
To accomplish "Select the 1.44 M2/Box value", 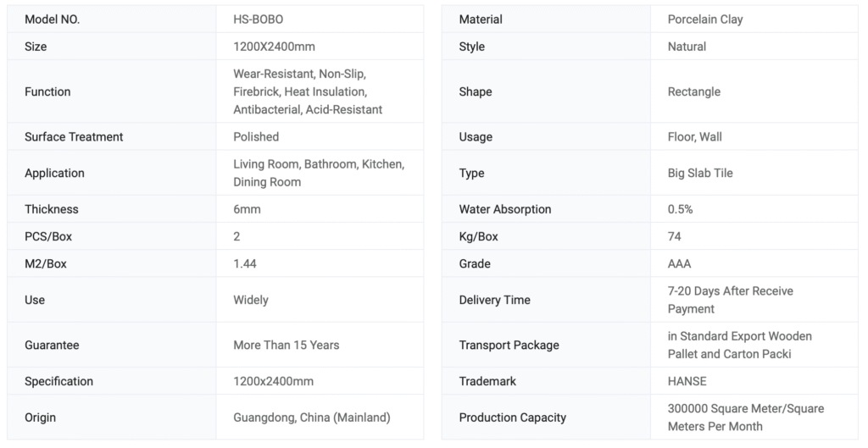I will tap(245, 263).
